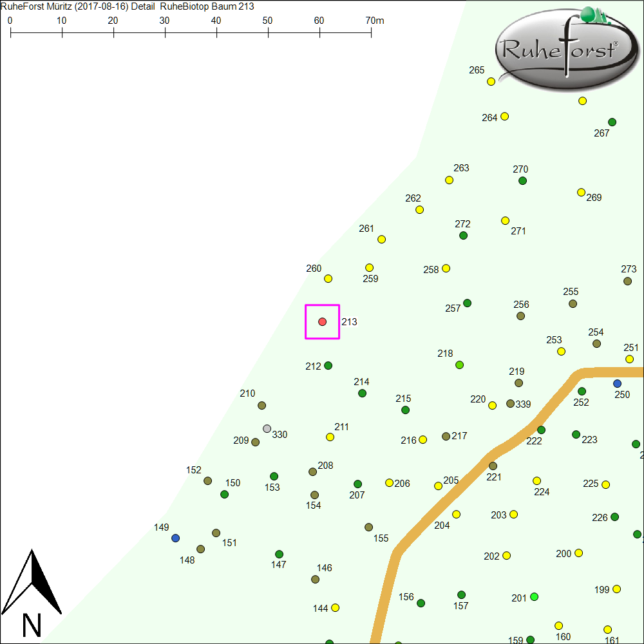
Task: Select dark green tree marker 267
Action: pos(612,122)
